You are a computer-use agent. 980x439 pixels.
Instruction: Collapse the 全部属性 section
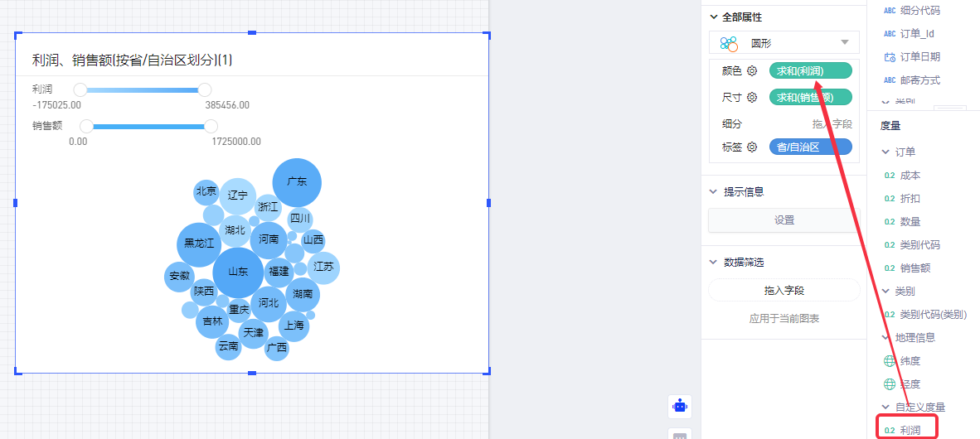pos(713,17)
